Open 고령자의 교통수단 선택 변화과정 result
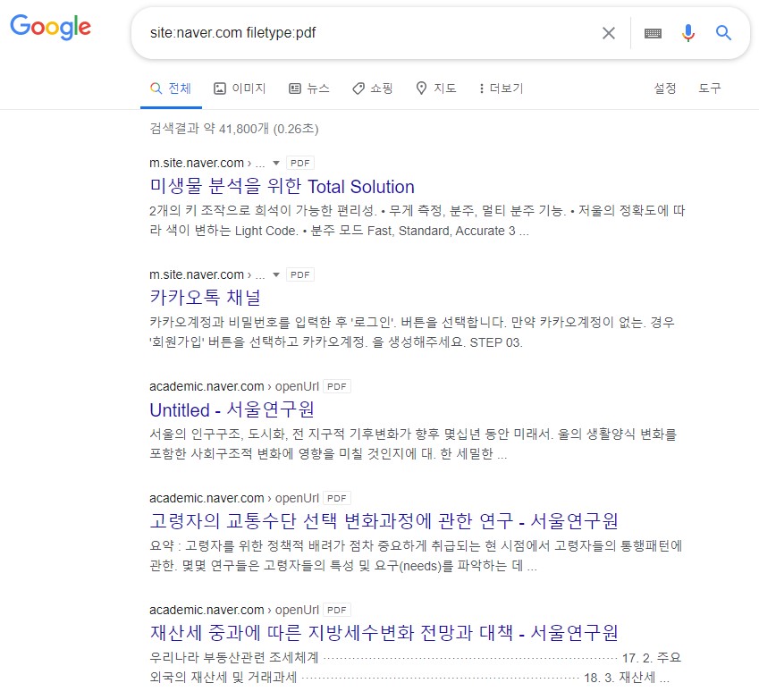 click(384, 521)
